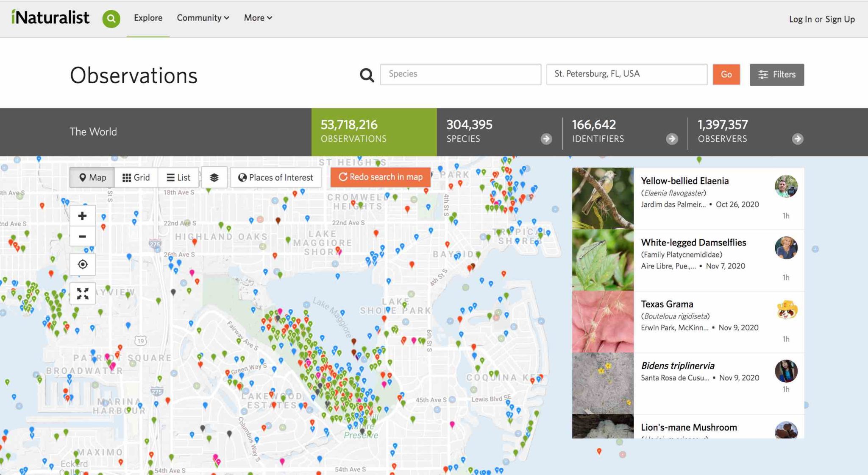868x475 pixels.
Task: Click the orange Go button
Action: tap(726, 74)
